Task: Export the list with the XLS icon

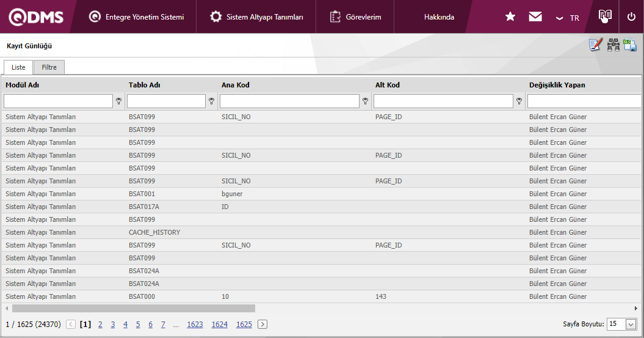Action: click(630, 45)
